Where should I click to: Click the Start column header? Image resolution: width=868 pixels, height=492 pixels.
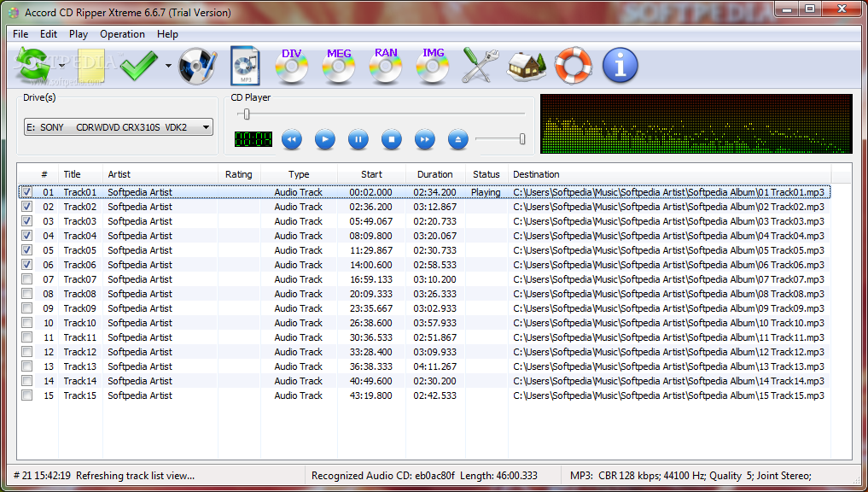371,174
